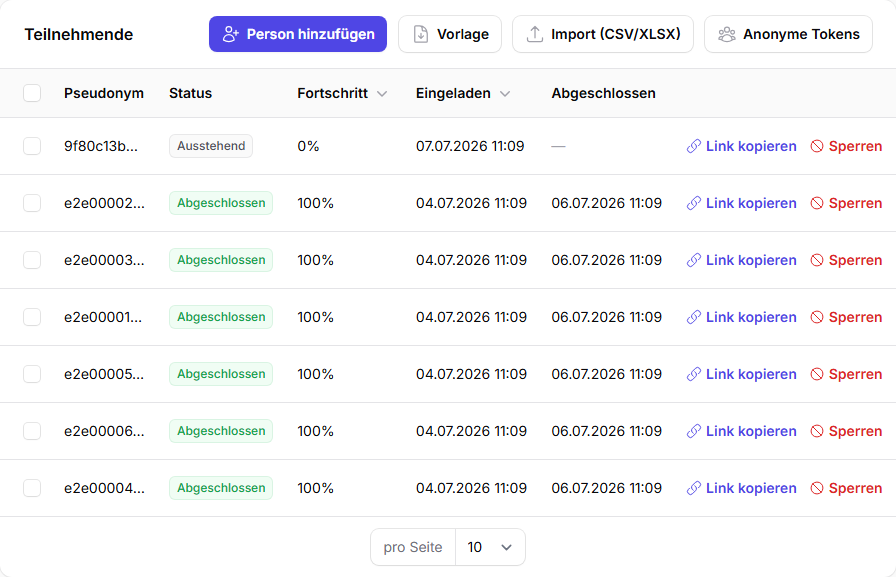Select checkbox for row e2e00002
The height and width of the screenshot is (577, 896).
click(x=32, y=203)
